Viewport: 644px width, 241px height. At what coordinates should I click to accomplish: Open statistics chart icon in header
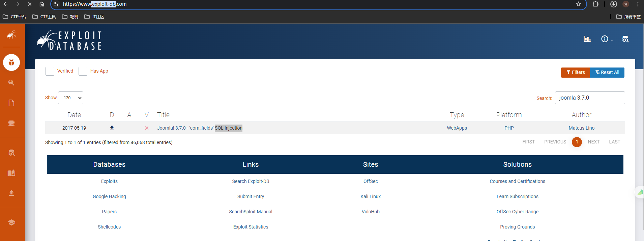(x=587, y=39)
